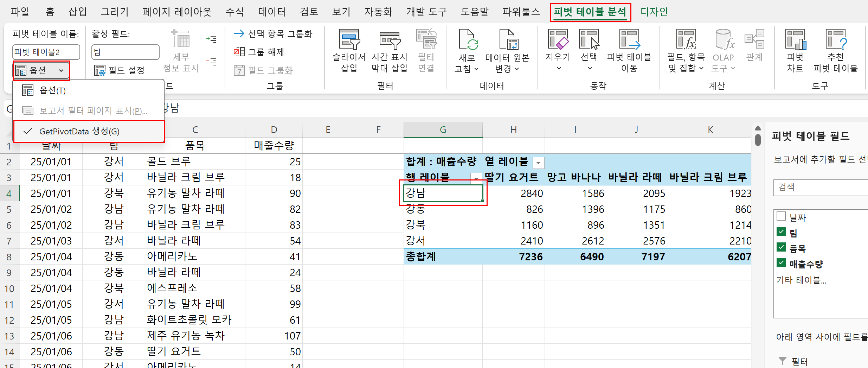Open the 열 레이블 filter dropdown
Image resolution: width=868 pixels, height=368 pixels.
coord(538,163)
